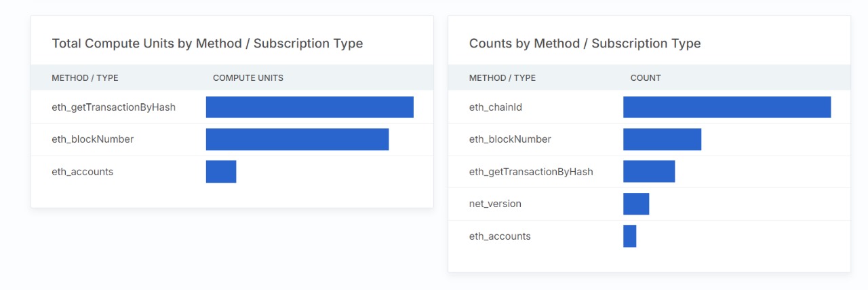
Task: Click the eth_accounts bar in Compute Units table
Action: point(221,172)
